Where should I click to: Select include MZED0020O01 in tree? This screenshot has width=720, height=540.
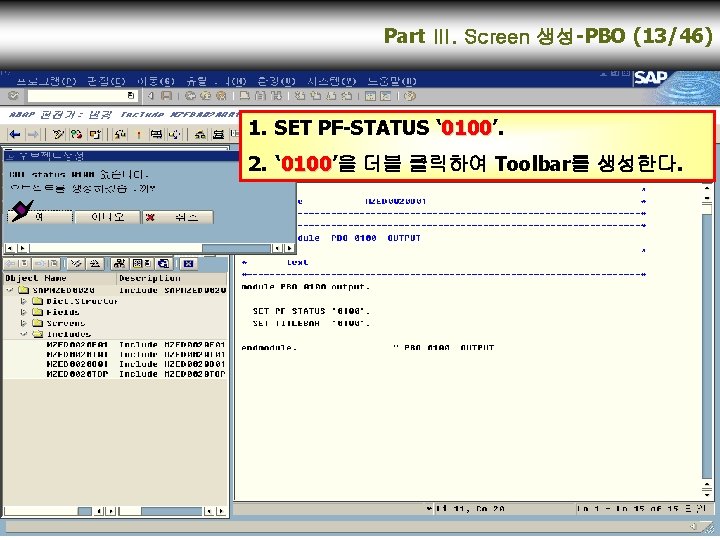pyautogui.click(x=78, y=364)
